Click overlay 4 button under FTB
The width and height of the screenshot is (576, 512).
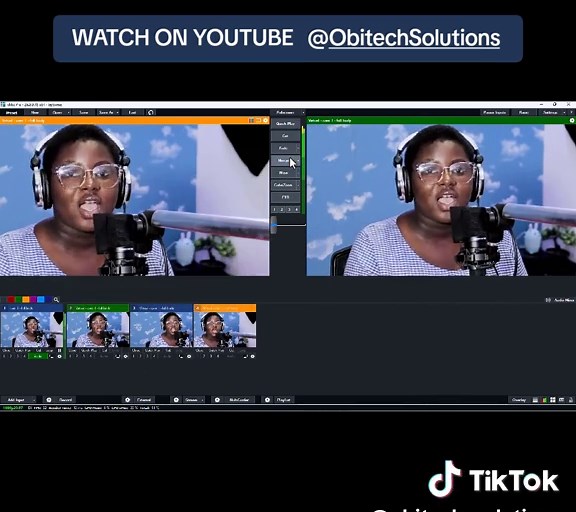tap(296, 210)
